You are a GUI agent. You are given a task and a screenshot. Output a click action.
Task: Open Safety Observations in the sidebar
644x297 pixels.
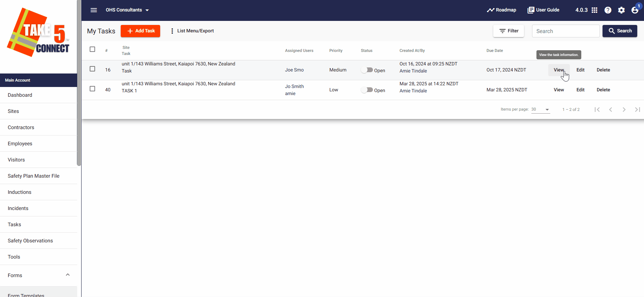(x=38, y=241)
